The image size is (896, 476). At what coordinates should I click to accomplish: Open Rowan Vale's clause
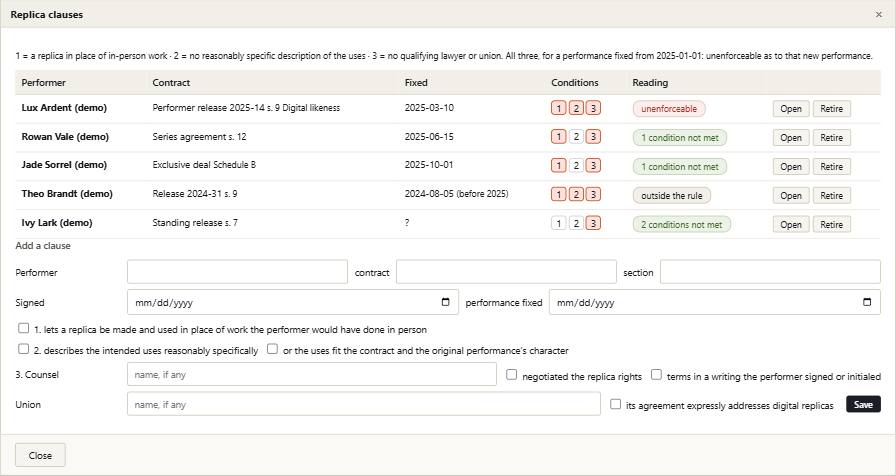[791, 138]
